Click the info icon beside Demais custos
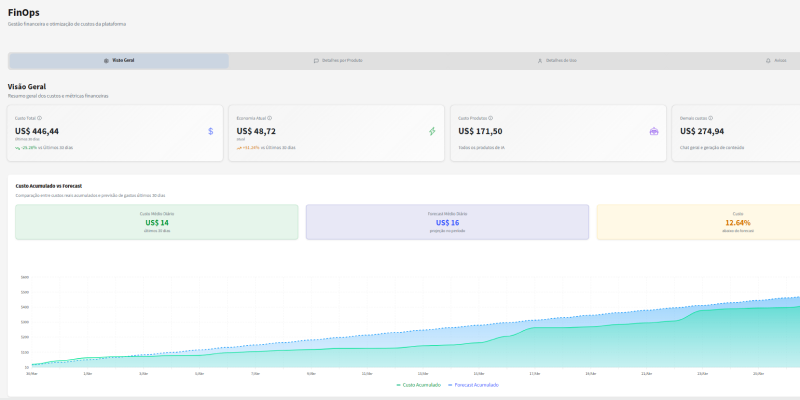The image size is (800, 400). click(x=710, y=118)
